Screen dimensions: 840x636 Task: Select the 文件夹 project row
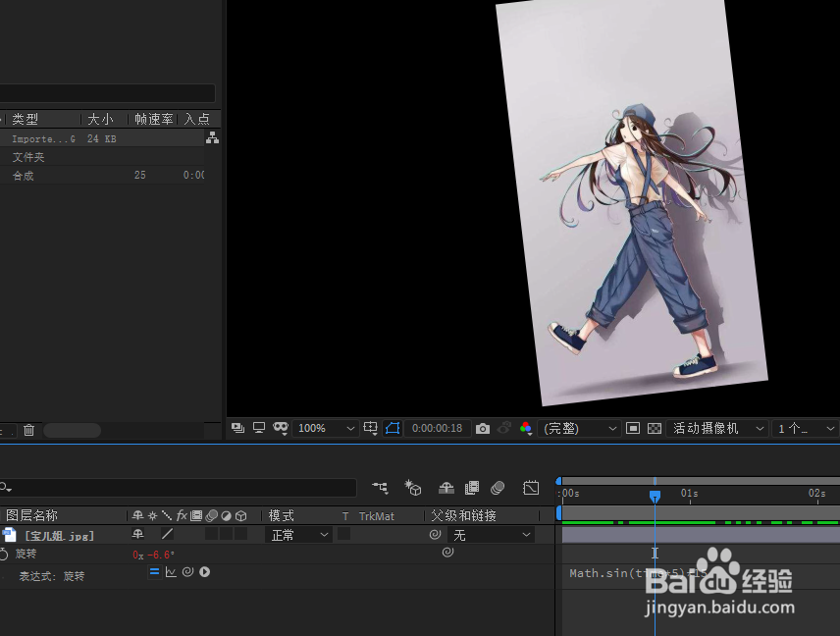(102, 157)
